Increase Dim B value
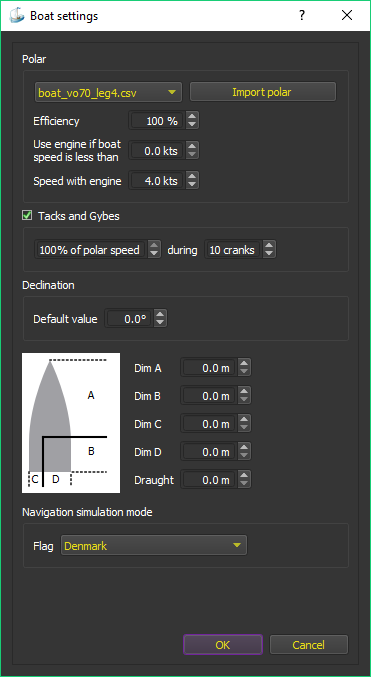 pyautogui.click(x=244, y=391)
